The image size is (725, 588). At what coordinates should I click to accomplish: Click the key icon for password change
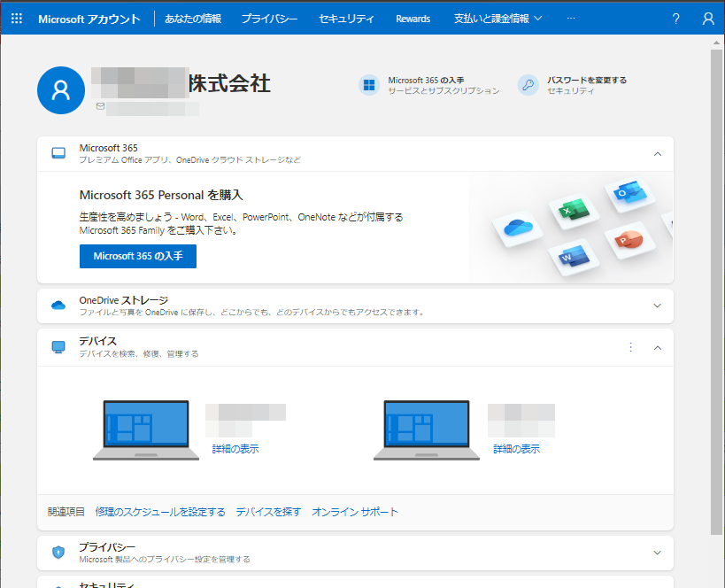(528, 85)
